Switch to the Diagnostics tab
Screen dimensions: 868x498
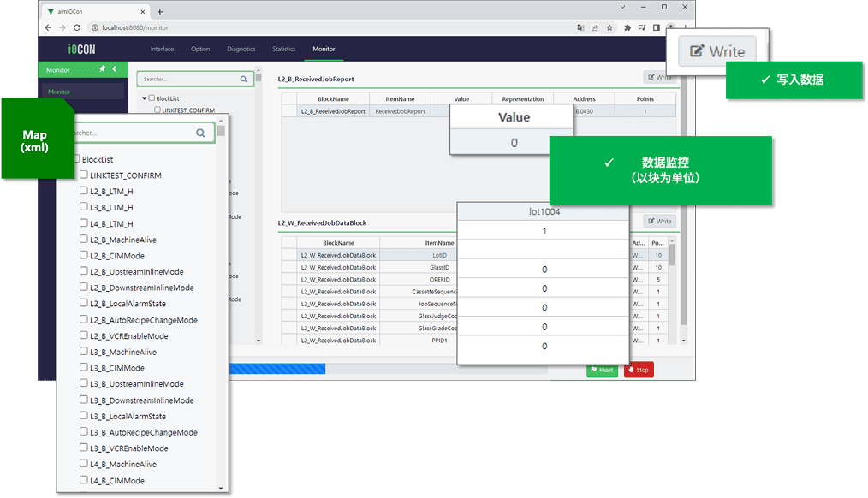(241, 49)
